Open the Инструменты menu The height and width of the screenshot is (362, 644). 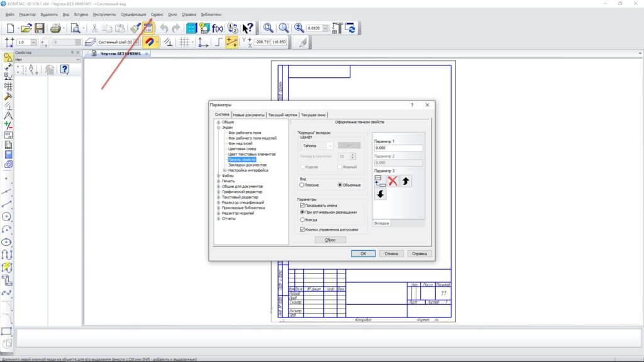point(104,14)
